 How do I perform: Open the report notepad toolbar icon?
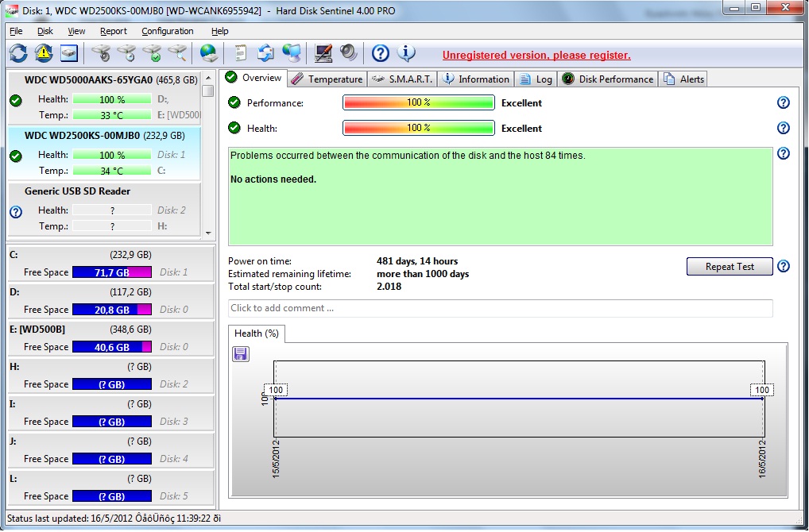pyautogui.click(x=241, y=52)
